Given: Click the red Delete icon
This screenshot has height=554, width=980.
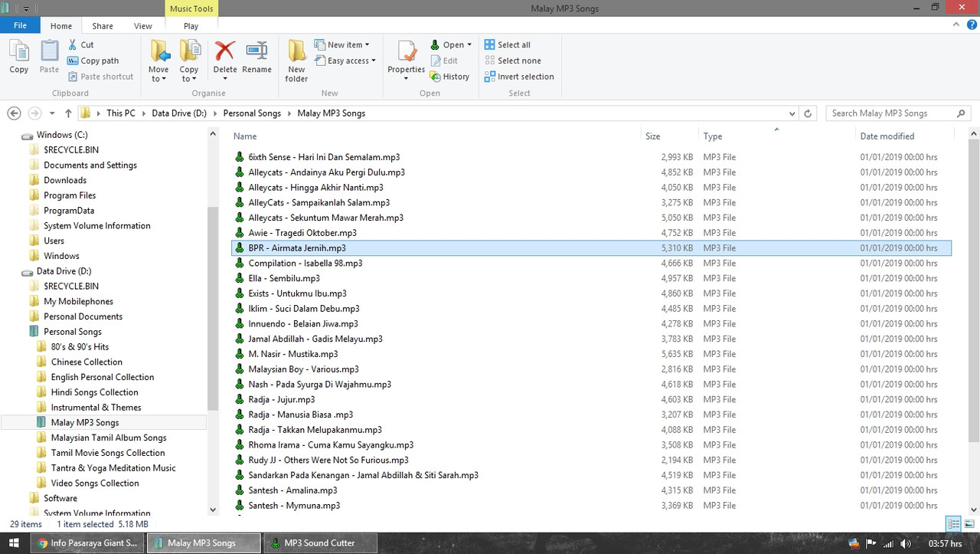Looking at the screenshot, I should tap(224, 51).
